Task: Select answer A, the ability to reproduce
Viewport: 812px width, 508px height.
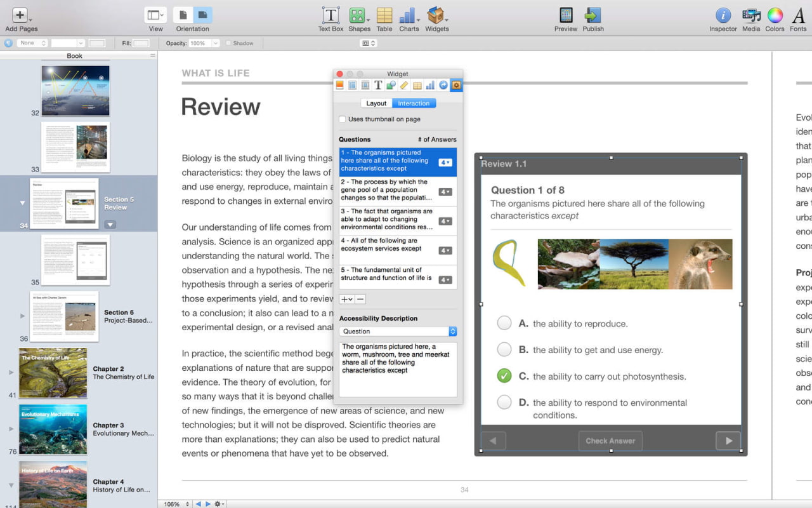Action: coord(504,323)
